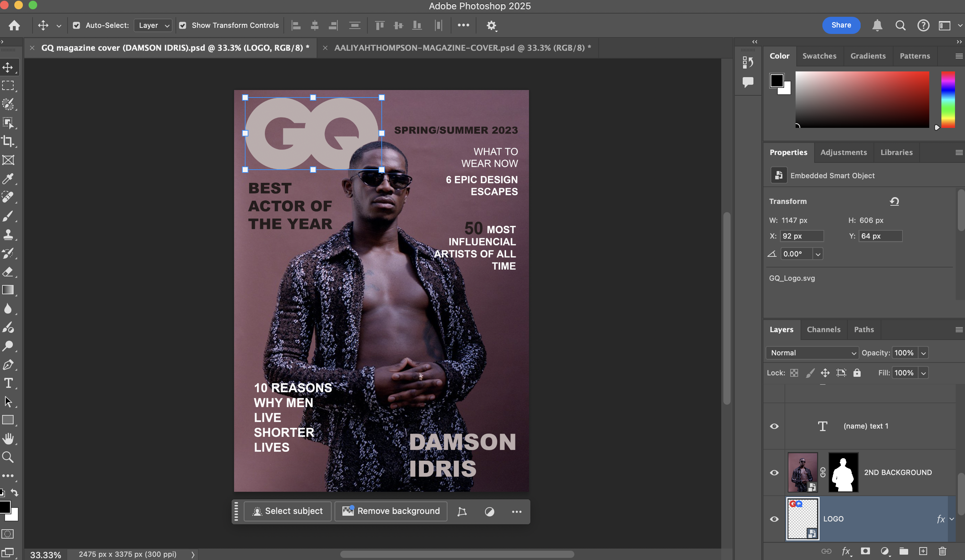Screen dimensions: 965x560
Task: Switch to the Channels tab
Action: pos(823,330)
